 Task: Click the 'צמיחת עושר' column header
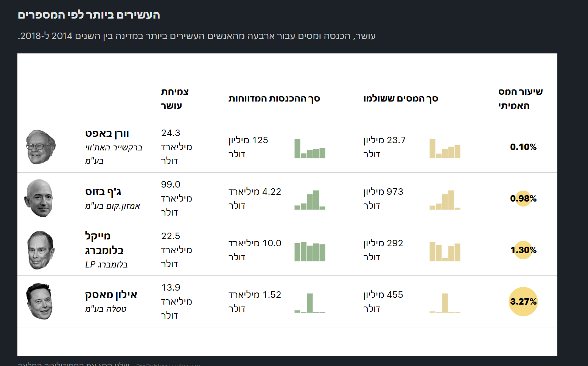[x=174, y=99]
